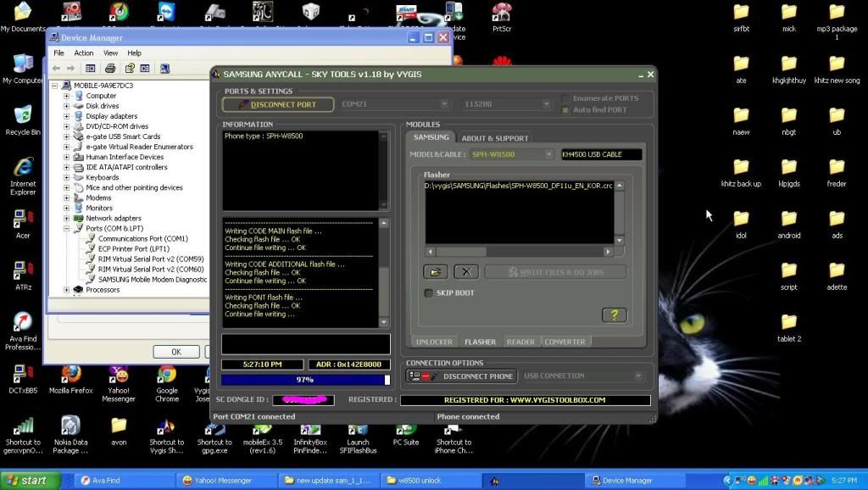Image resolution: width=868 pixels, height=490 pixels.
Task: Click the KH4500 USB CABLE field
Action: [601, 154]
